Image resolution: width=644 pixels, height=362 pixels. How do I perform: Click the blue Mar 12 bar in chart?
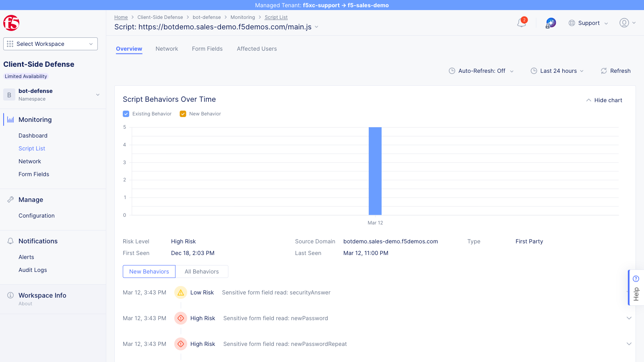pos(375,171)
